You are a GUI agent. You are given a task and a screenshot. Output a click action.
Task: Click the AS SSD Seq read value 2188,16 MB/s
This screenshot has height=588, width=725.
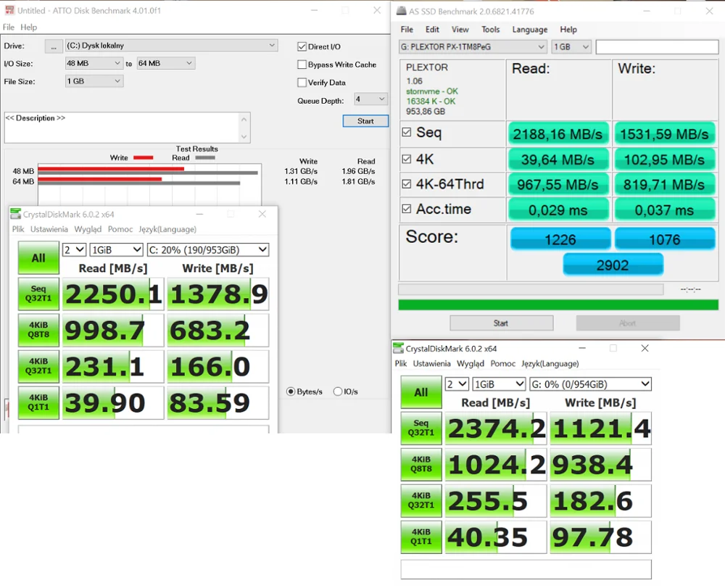[558, 134]
